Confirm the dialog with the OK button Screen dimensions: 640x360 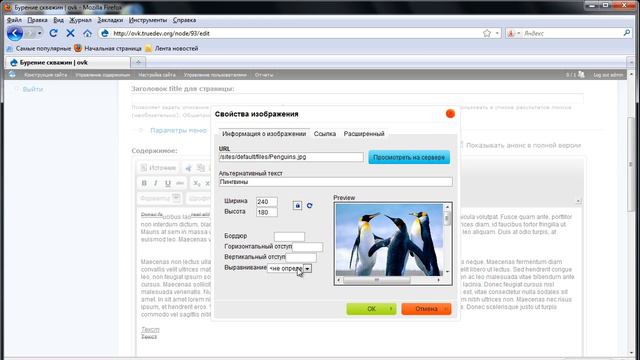pyautogui.click(x=371, y=309)
